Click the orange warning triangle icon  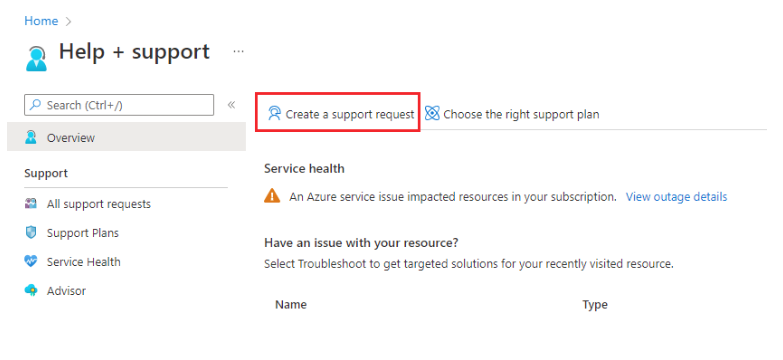(x=272, y=196)
